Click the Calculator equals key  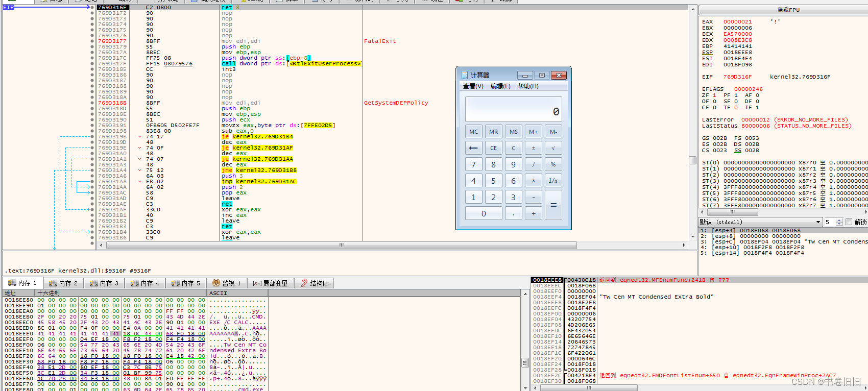pyautogui.click(x=553, y=205)
